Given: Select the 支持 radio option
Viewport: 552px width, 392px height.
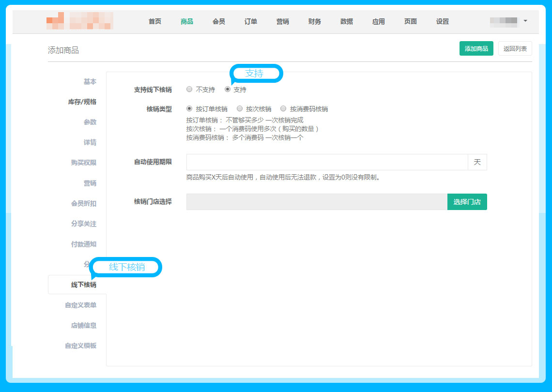Looking at the screenshot, I should 228,90.
